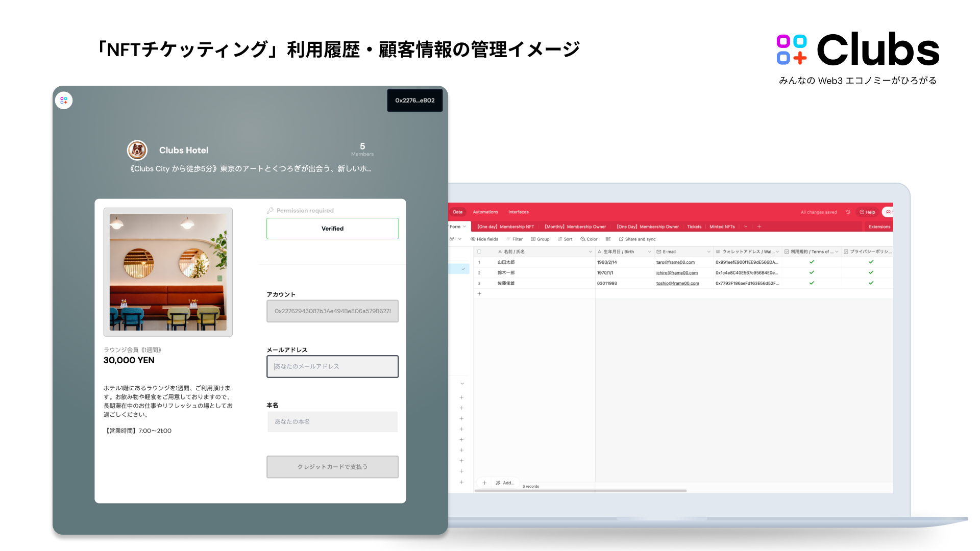Add a new table with plus icon
The height and width of the screenshot is (551, 980).
click(759, 227)
